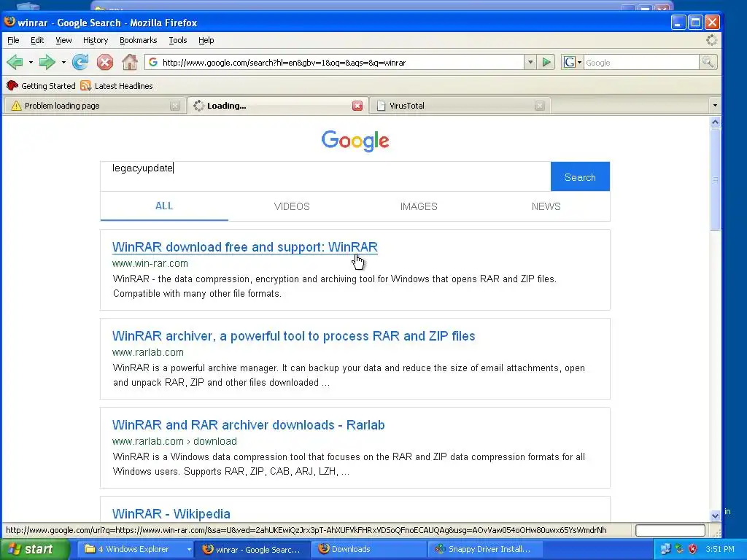Open the forward history dropdown arrow
The image size is (747, 560).
[x=63, y=63]
